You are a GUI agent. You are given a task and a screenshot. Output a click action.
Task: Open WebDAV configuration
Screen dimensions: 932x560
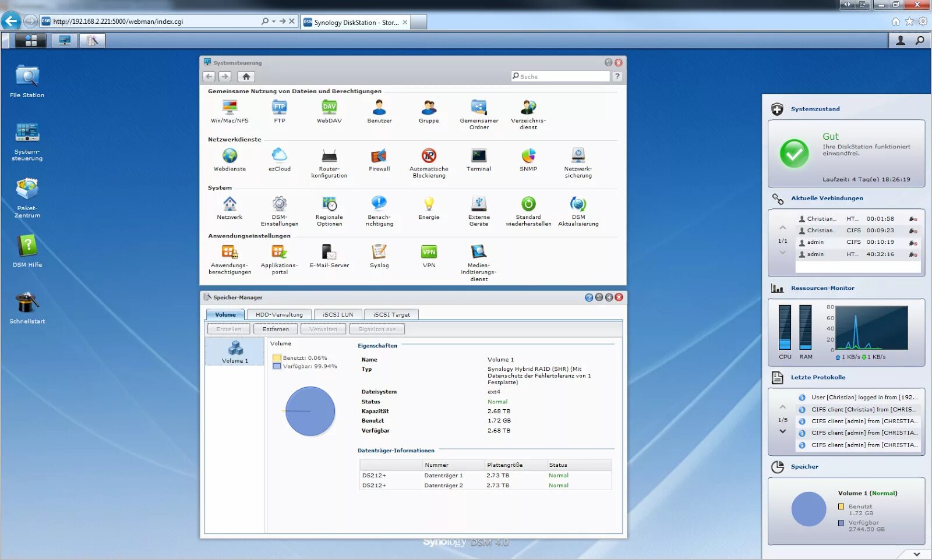click(x=329, y=112)
